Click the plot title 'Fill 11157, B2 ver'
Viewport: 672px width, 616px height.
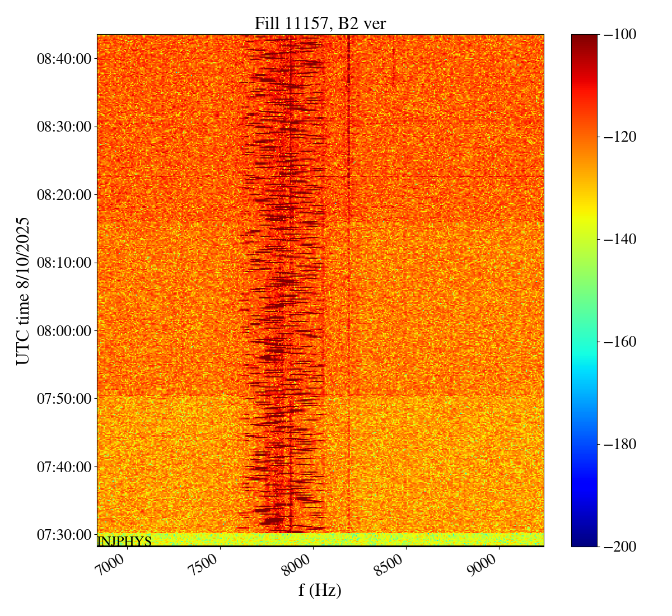320,24
